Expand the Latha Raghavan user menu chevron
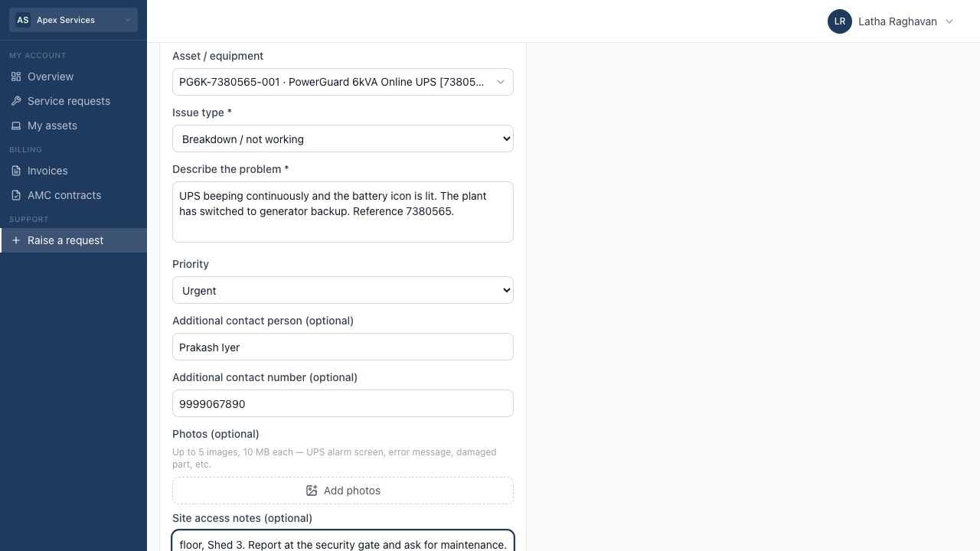The image size is (980, 551). tap(949, 21)
